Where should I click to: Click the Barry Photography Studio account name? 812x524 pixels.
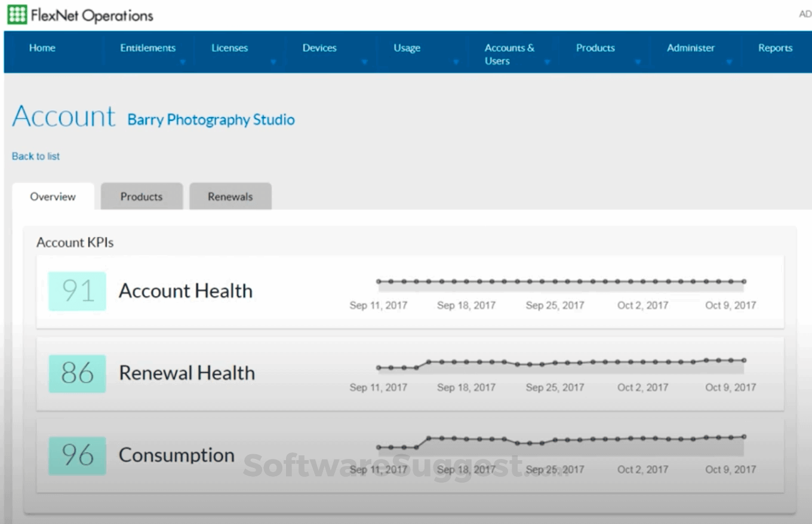(x=210, y=119)
